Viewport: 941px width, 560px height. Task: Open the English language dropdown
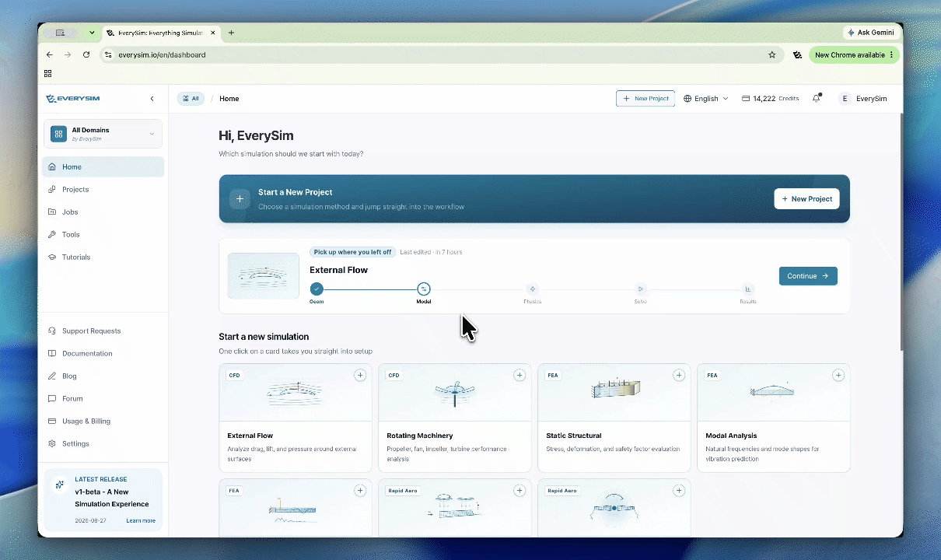tap(706, 99)
